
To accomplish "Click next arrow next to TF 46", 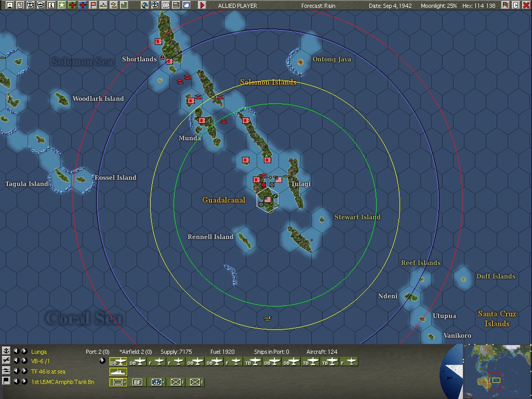I will [x=24, y=371].
